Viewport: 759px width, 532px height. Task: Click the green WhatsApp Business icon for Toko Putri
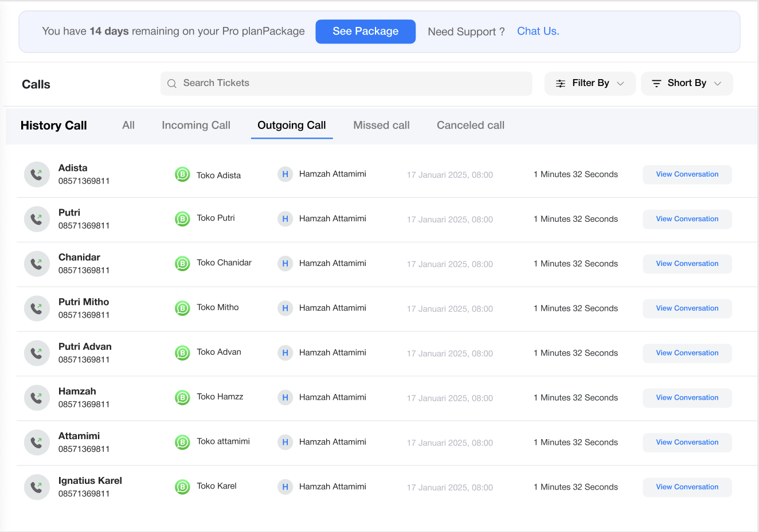pos(182,218)
